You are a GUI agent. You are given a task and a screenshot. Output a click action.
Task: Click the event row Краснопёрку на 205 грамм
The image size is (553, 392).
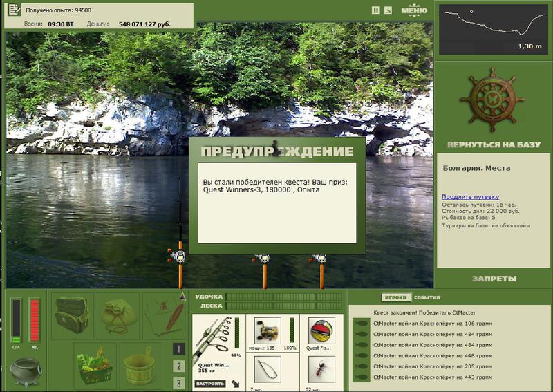click(x=433, y=366)
